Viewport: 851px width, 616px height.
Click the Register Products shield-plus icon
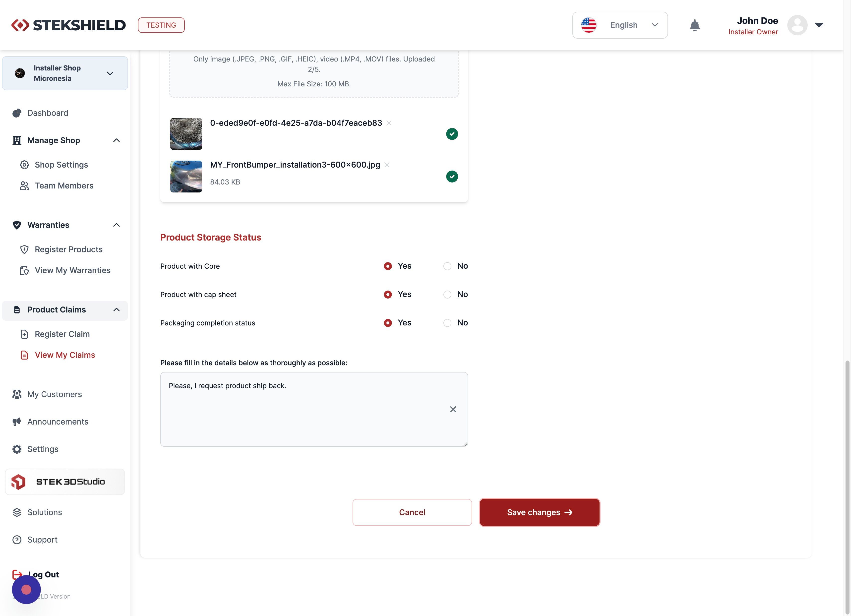coord(24,249)
